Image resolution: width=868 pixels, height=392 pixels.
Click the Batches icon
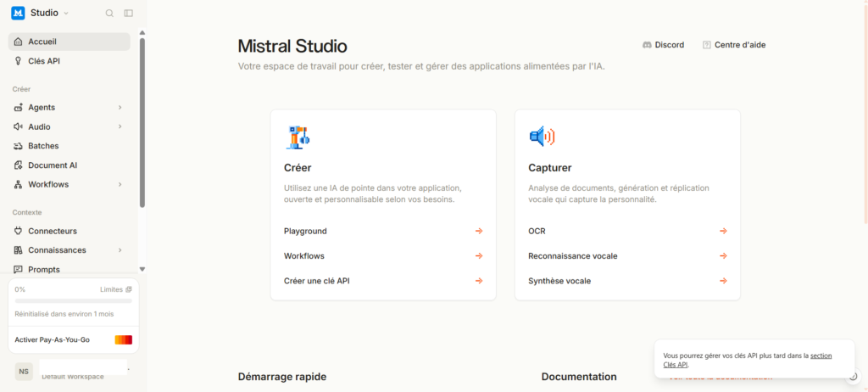tap(19, 146)
